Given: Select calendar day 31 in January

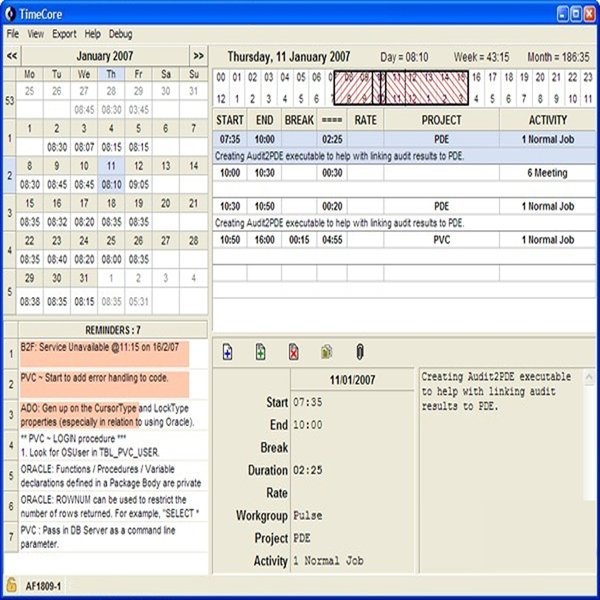Looking at the screenshot, I should click(84, 278).
